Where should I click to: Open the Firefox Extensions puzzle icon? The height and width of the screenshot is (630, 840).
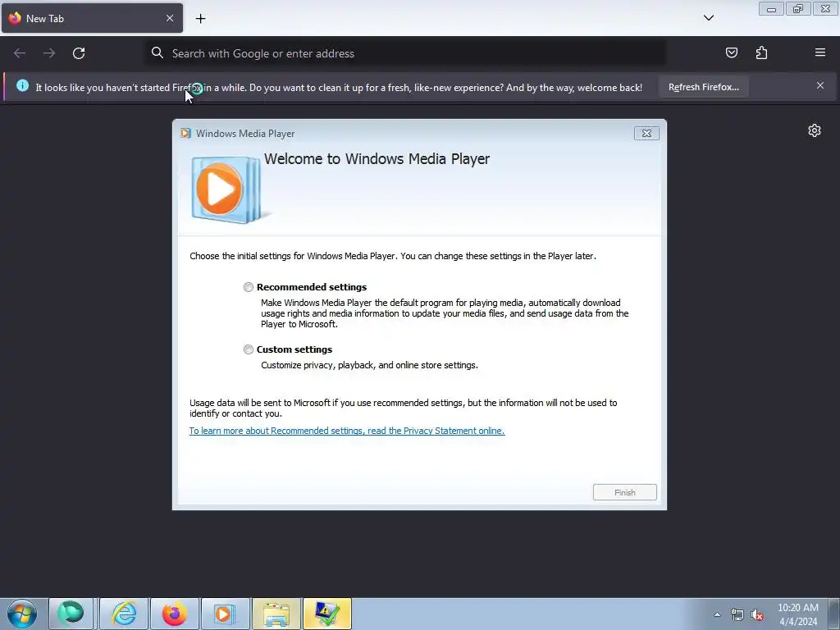(x=761, y=52)
